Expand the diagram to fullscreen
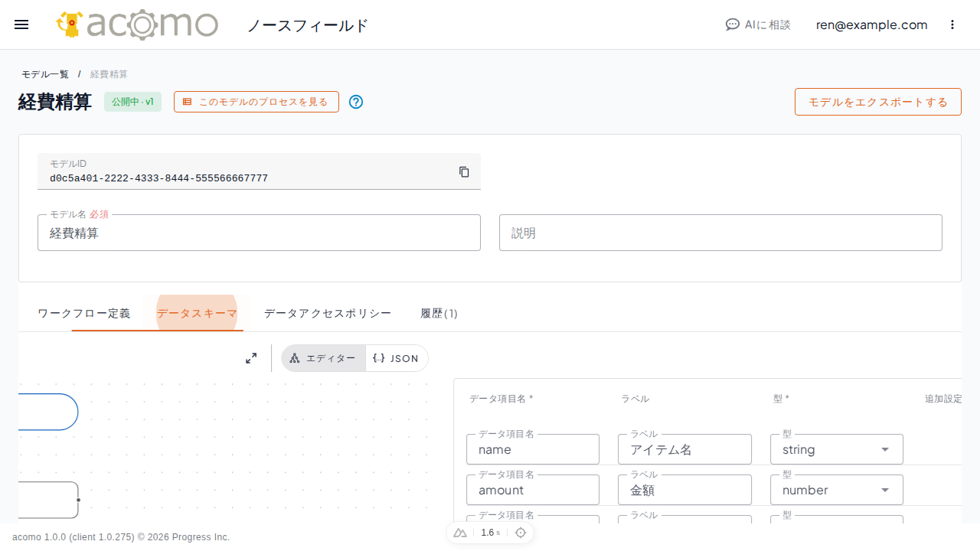 (251, 358)
